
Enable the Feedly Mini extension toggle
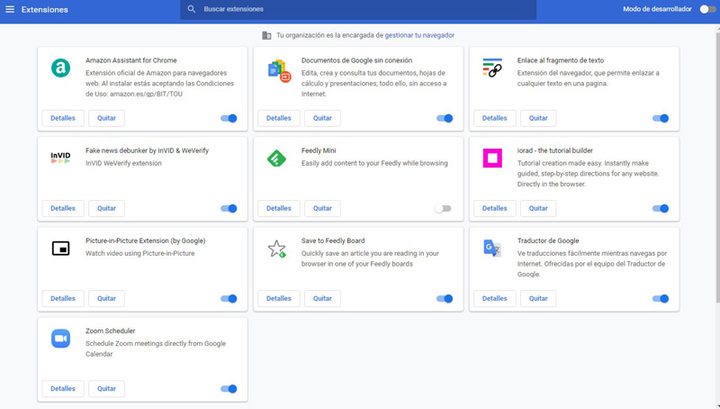pyautogui.click(x=443, y=208)
